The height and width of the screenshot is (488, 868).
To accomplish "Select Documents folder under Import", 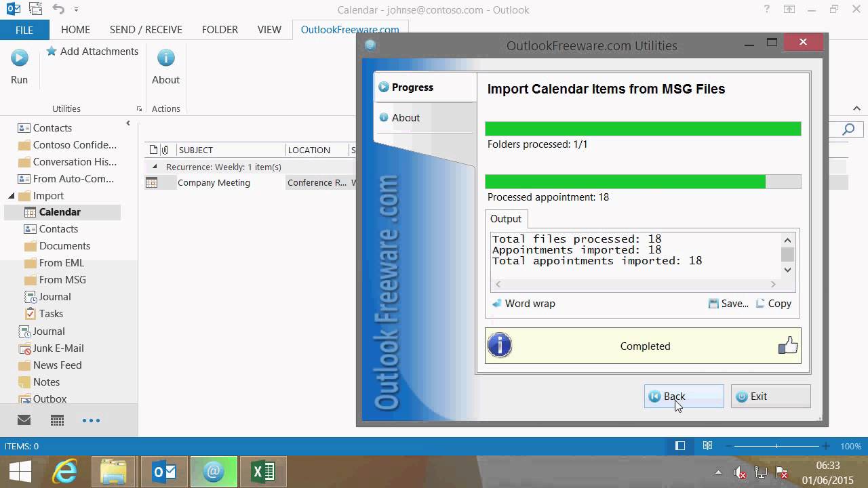I will [64, 246].
